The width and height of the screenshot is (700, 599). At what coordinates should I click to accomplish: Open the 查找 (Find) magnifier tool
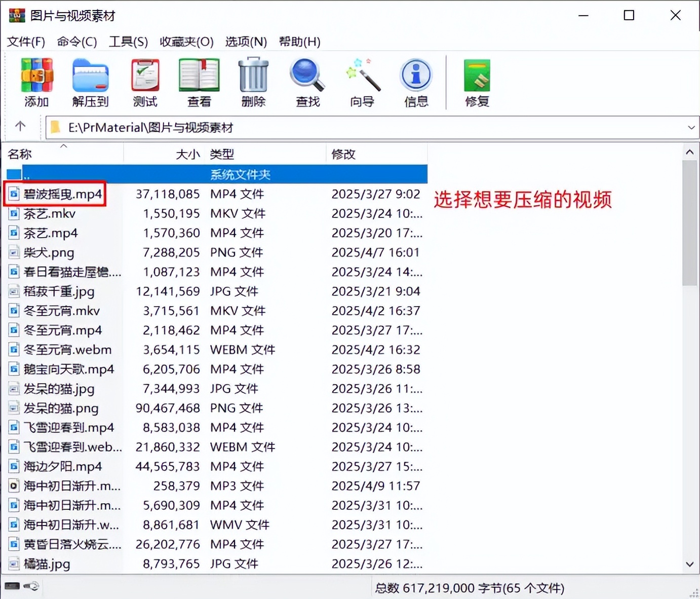pyautogui.click(x=307, y=82)
